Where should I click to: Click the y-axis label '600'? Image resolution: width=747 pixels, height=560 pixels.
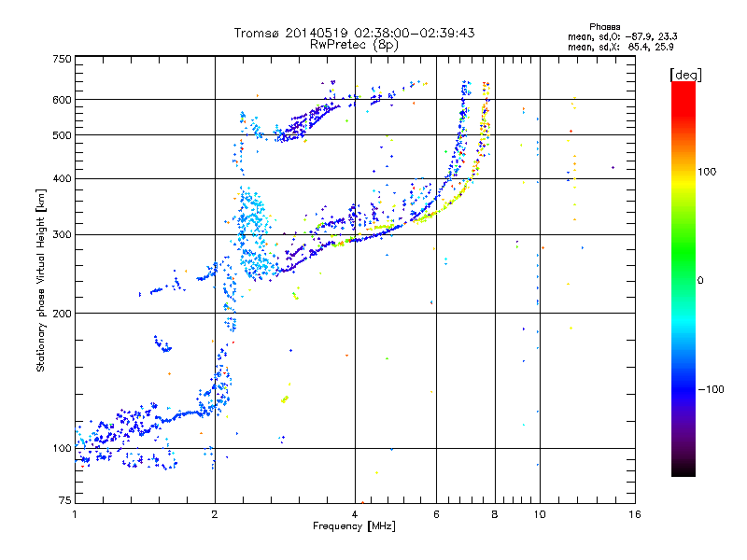pos(62,100)
